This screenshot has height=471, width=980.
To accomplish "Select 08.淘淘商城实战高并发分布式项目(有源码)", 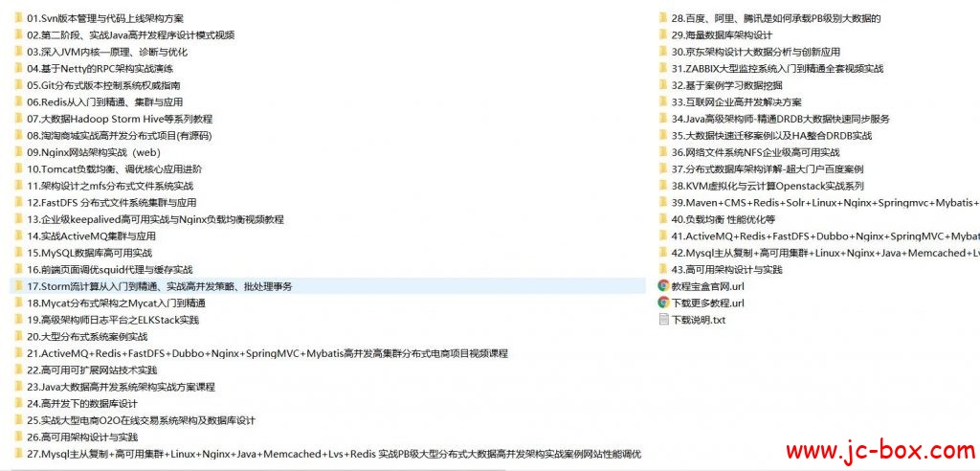I will click(120, 136).
